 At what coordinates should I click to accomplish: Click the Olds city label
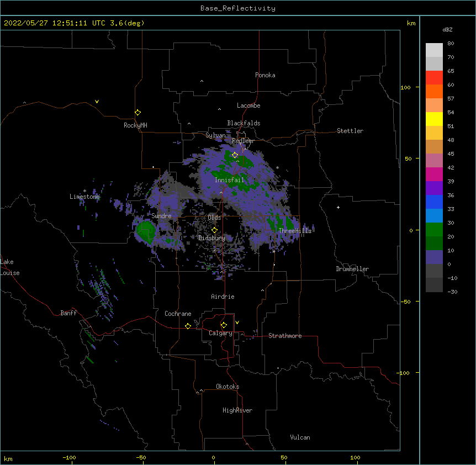(x=214, y=218)
